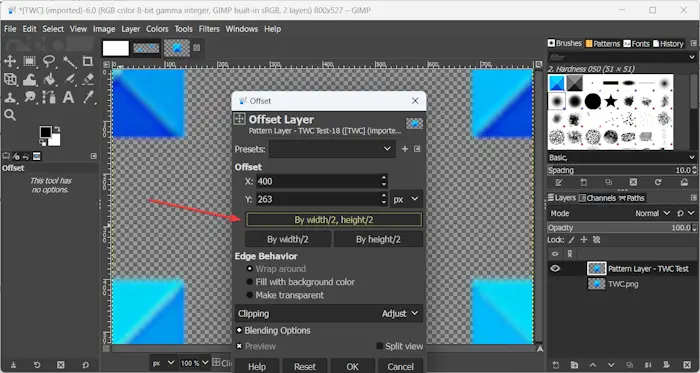Open the Presets dropdown
Screen dimensions: 700x373
click(x=332, y=149)
